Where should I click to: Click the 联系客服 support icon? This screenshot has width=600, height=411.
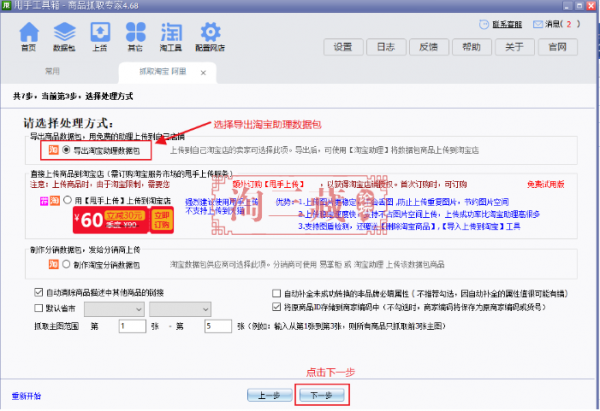coord(484,24)
